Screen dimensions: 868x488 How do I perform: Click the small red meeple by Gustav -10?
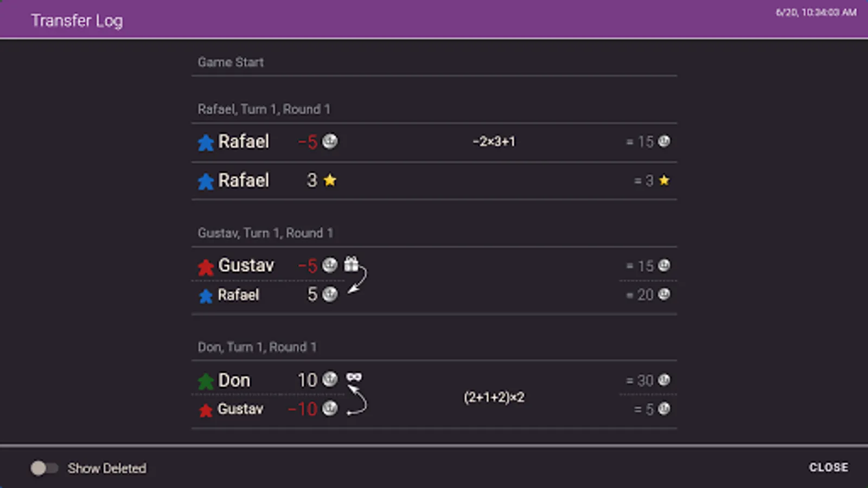tap(206, 410)
